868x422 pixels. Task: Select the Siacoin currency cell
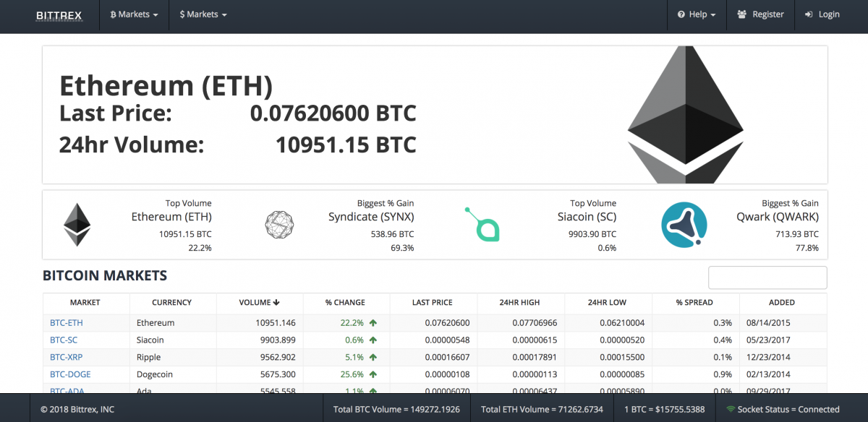[173, 340]
